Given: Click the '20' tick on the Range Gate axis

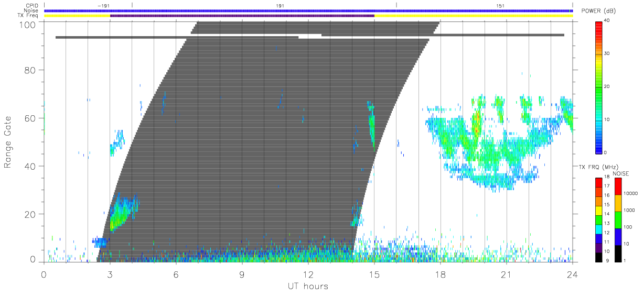Looking at the screenshot, I should point(31,215).
